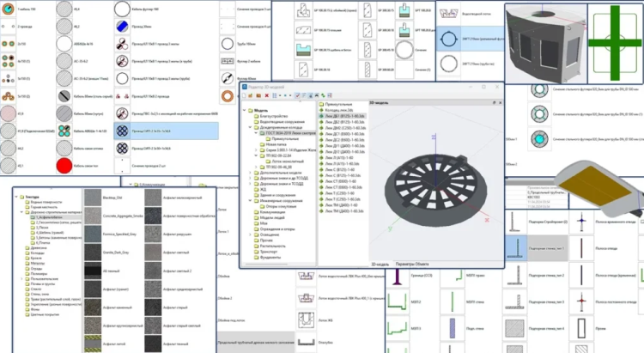644x353 pixels.
Task: Open the 1_Асфальтобетон texture folder
Action: pos(47,216)
